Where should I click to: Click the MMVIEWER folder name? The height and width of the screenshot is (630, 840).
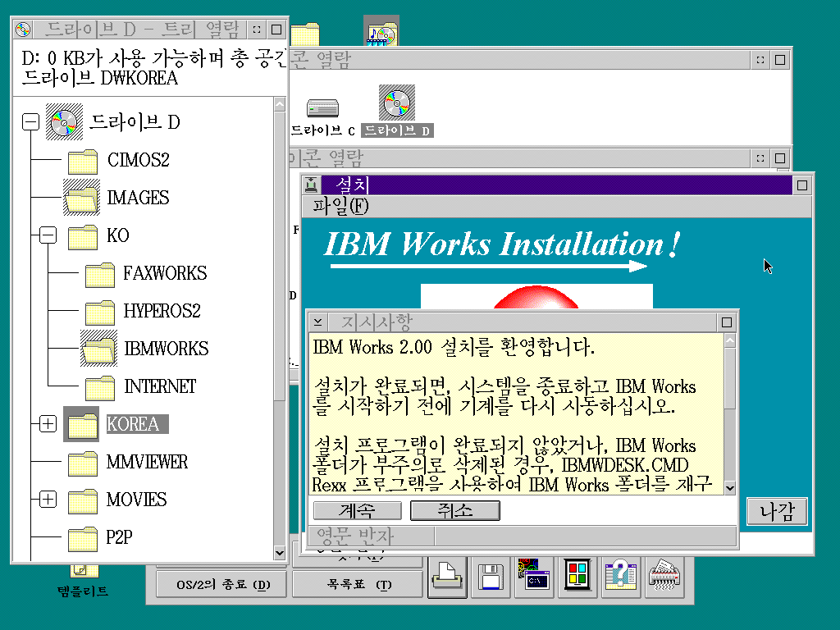tap(148, 462)
